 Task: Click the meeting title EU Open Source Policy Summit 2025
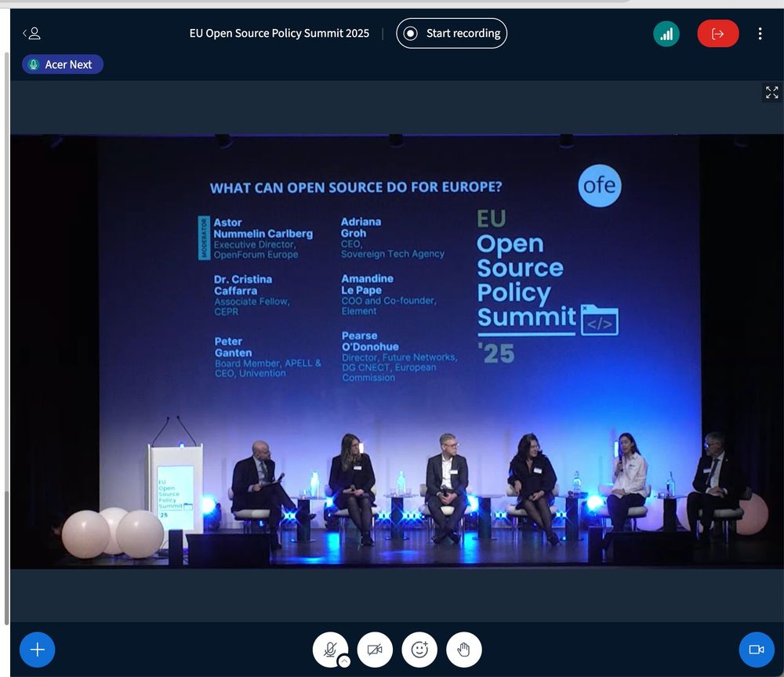(x=279, y=34)
